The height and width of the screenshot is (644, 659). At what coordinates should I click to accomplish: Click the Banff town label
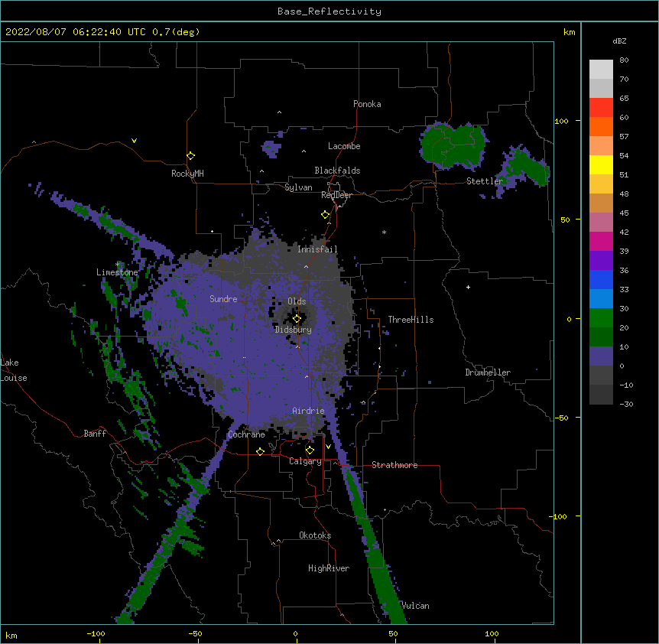(x=95, y=434)
